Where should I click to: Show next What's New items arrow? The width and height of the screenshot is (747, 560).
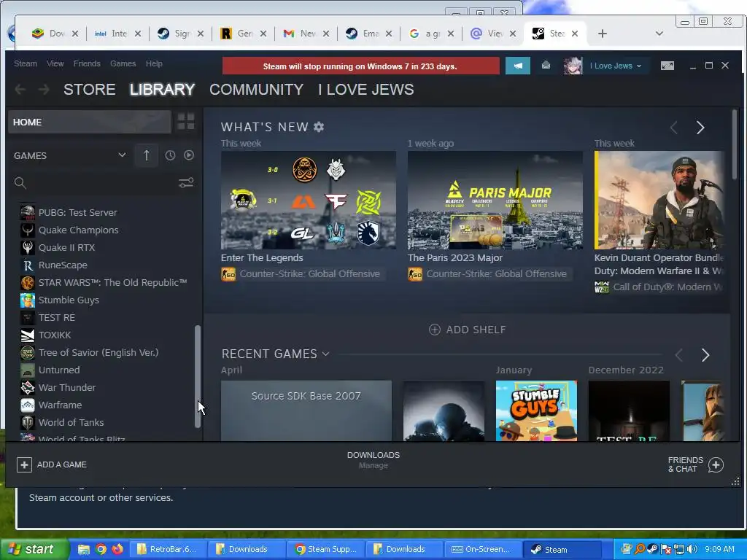[x=700, y=127]
